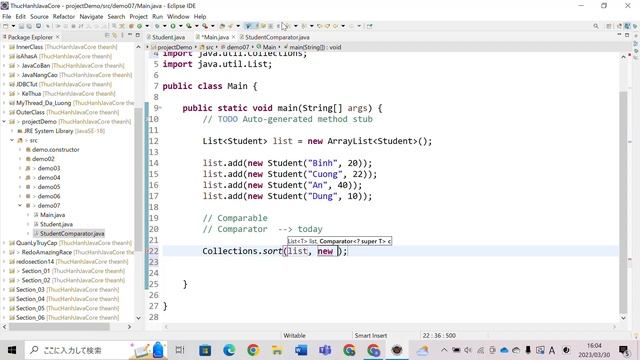
Task: Open the Window menu
Action: coord(178,16)
